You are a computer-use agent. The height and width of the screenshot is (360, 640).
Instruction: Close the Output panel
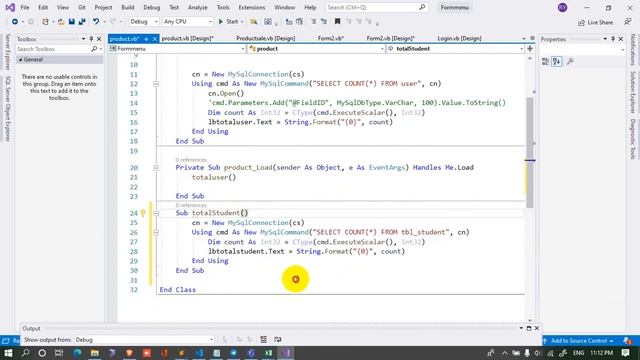(x=537, y=328)
